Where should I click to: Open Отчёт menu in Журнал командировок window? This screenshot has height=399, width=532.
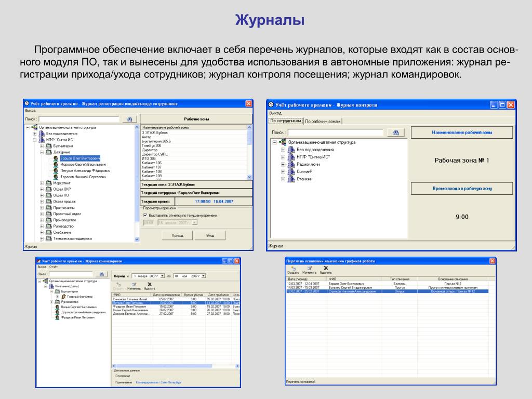54,267
